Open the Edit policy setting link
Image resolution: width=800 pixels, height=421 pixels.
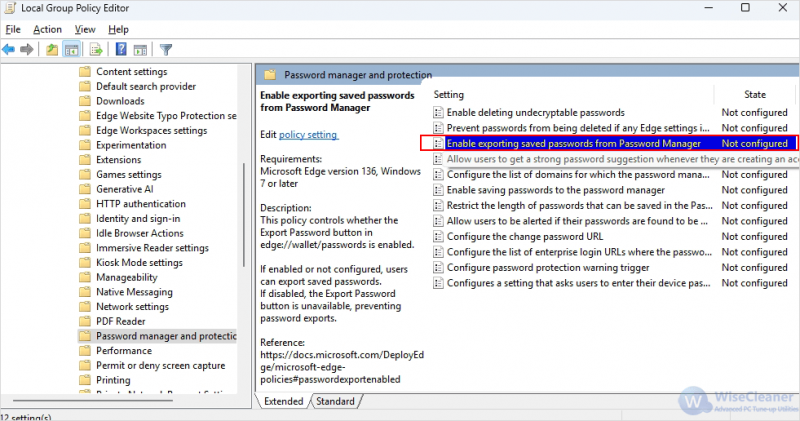click(308, 135)
